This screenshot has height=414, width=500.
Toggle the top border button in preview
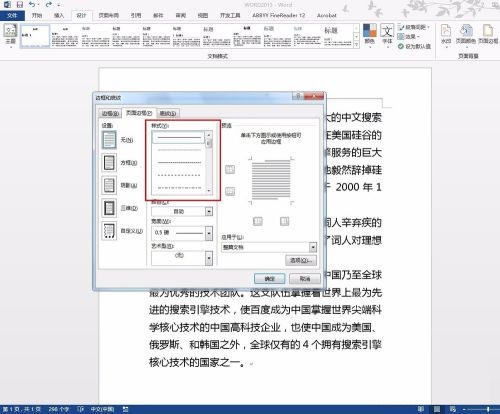coord(230,169)
